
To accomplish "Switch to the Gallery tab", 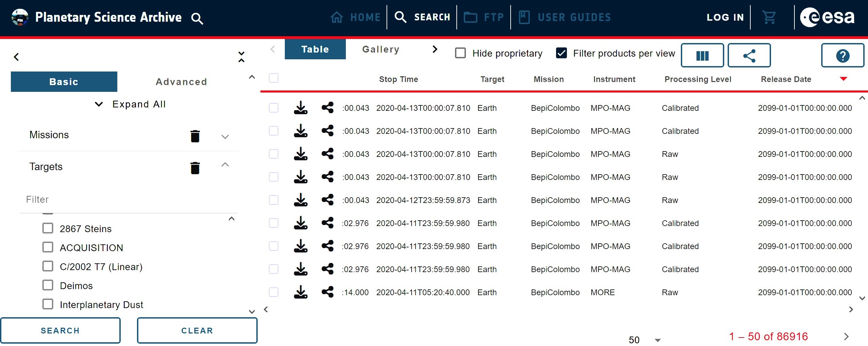I will 381,49.
